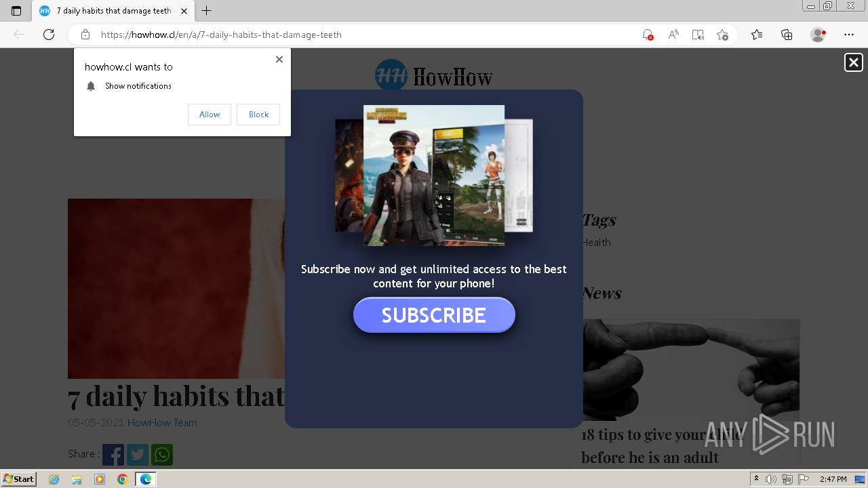
Task: Click the HowHow site logo
Action: [434, 75]
